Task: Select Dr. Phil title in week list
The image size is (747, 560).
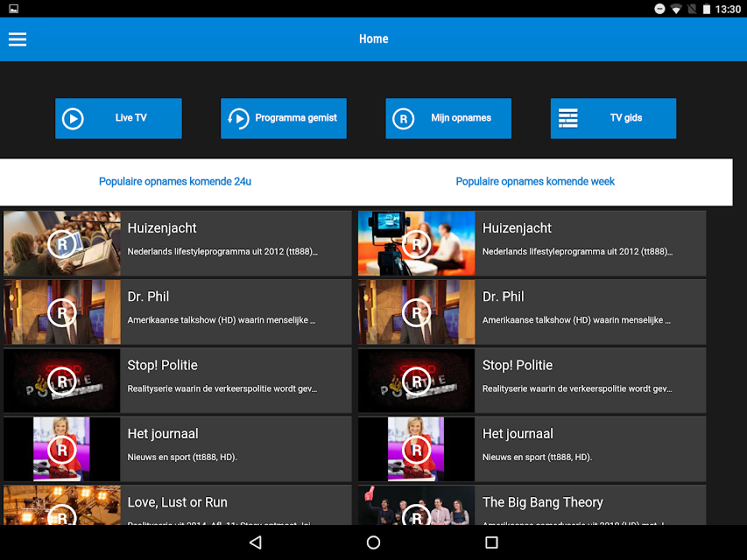Action: click(503, 297)
